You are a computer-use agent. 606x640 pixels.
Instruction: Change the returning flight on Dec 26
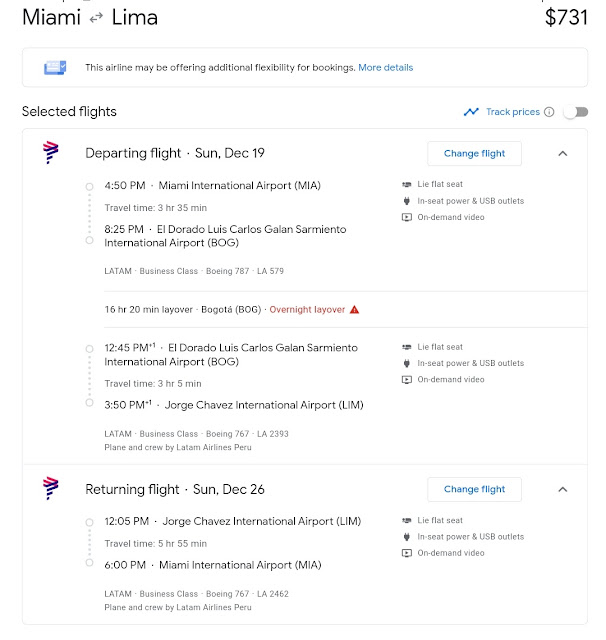click(474, 489)
